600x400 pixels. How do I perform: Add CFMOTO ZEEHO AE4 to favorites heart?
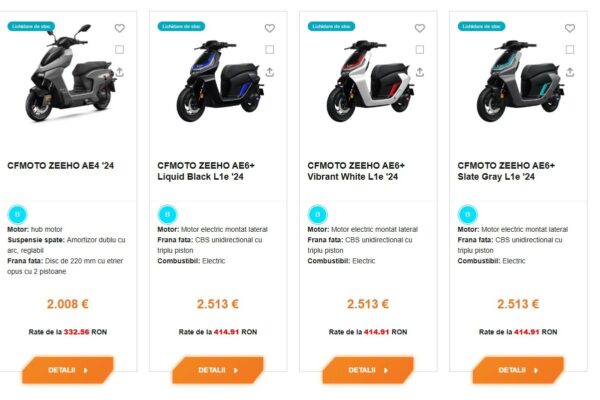(119, 28)
